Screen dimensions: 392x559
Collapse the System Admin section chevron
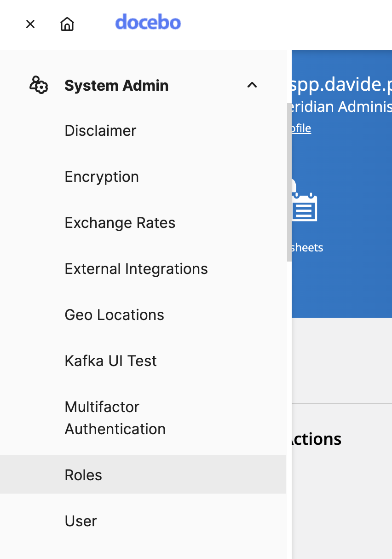tap(252, 85)
